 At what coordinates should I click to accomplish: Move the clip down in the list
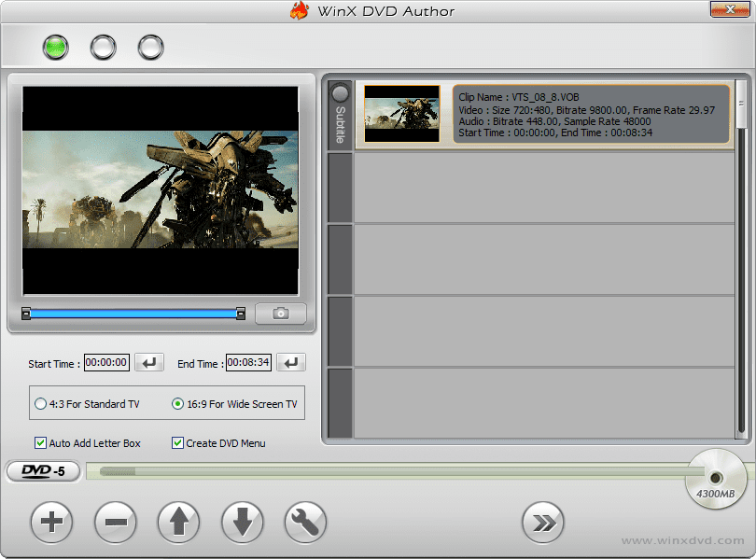point(242,523)
